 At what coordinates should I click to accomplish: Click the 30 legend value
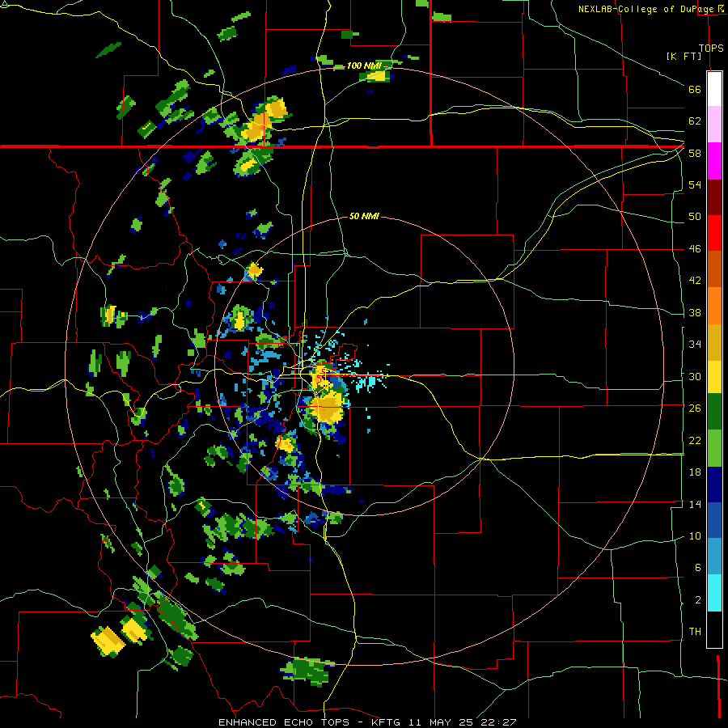point(695,376)
